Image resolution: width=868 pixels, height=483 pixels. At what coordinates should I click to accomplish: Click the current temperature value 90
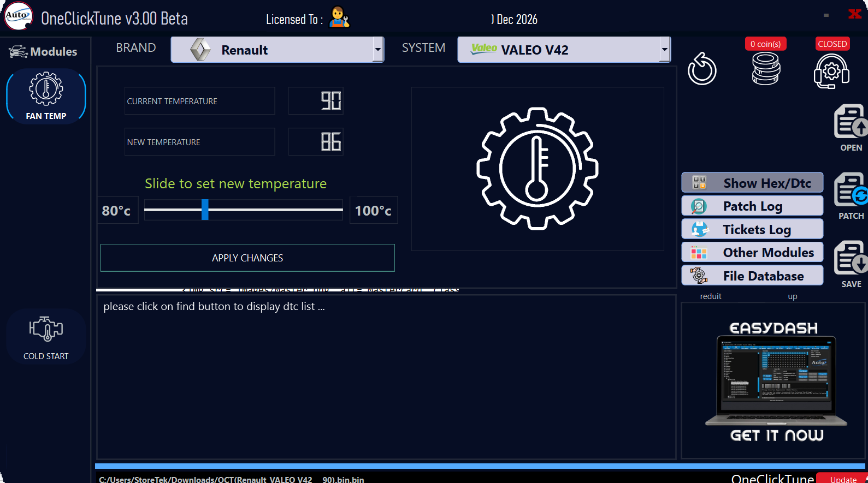(330, 101)
